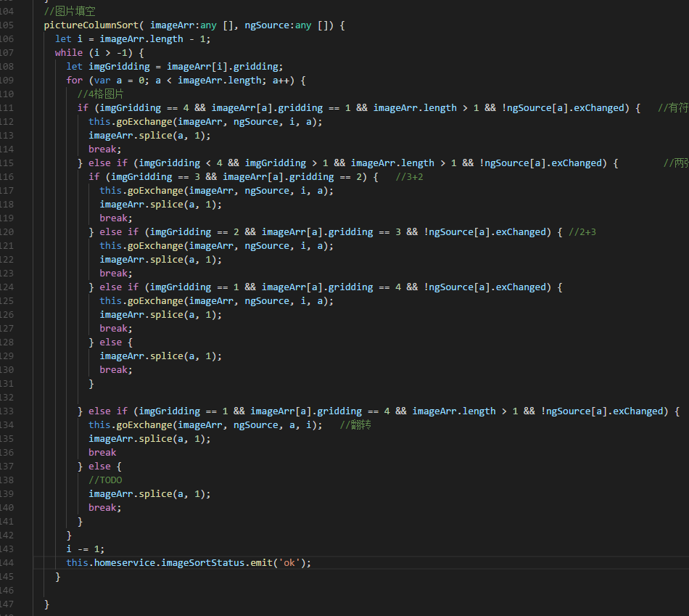Place cursor on pictureColumnSort function name
Screen dimensions: 689x616
[x=91, y=25]
